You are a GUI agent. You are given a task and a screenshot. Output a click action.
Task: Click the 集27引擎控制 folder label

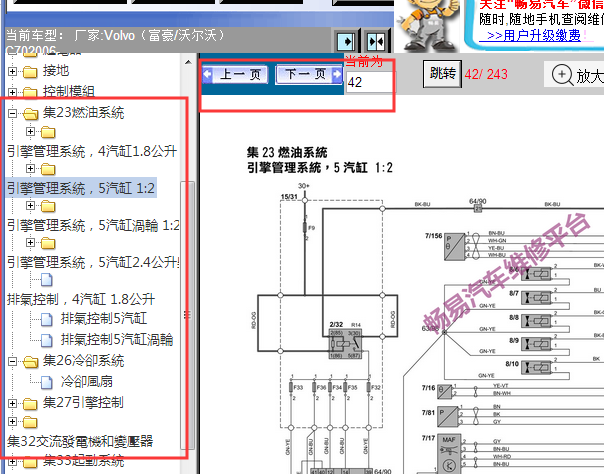pos(83,403)
